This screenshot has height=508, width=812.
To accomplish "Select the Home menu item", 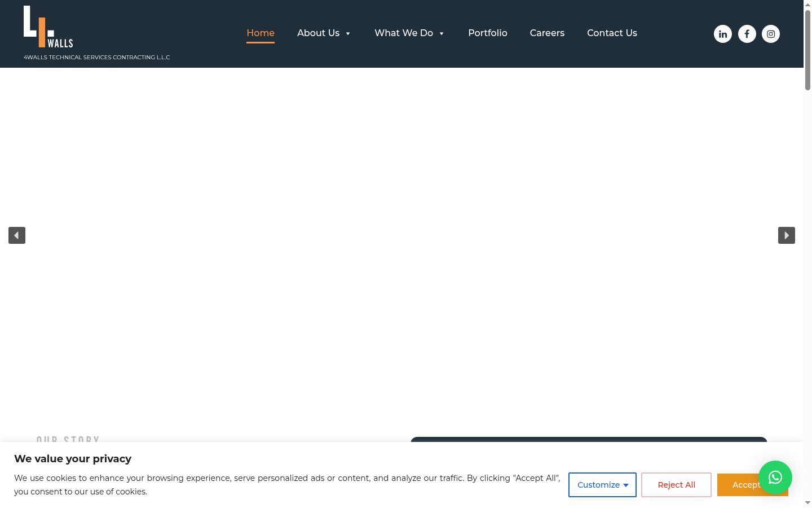I will tap(261, 33).
